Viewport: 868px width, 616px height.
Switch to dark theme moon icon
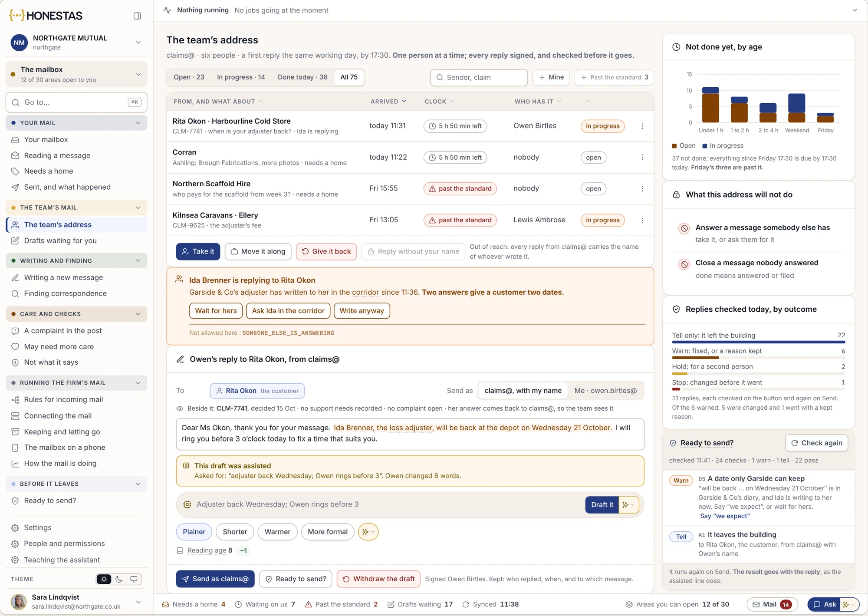click(x=119, y=579)
